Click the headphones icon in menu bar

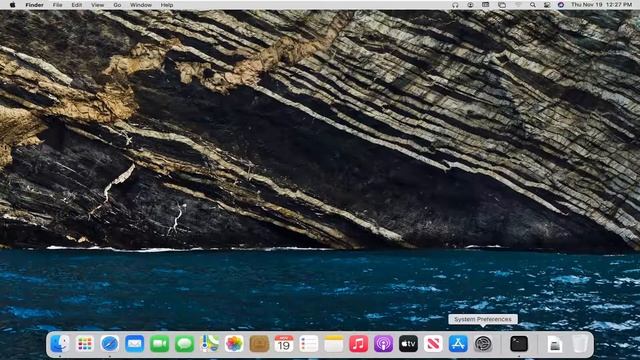click(455, 5)
